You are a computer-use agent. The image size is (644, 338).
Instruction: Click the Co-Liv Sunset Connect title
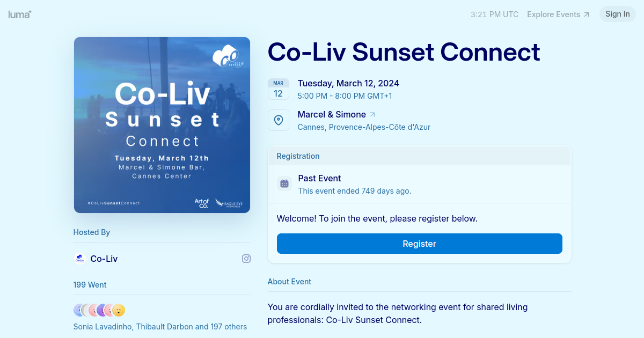(404, 52)
